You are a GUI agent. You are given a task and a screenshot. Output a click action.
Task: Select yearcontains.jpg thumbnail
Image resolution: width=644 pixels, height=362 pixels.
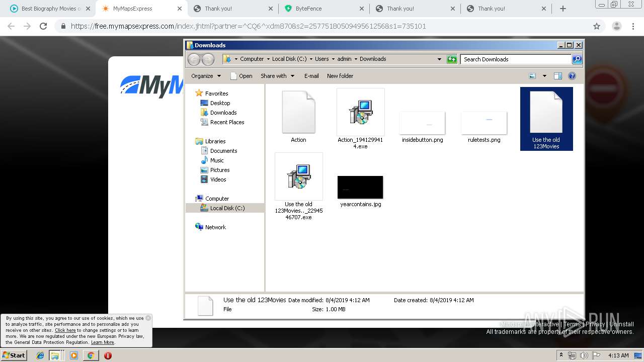[x=360, y=187]
